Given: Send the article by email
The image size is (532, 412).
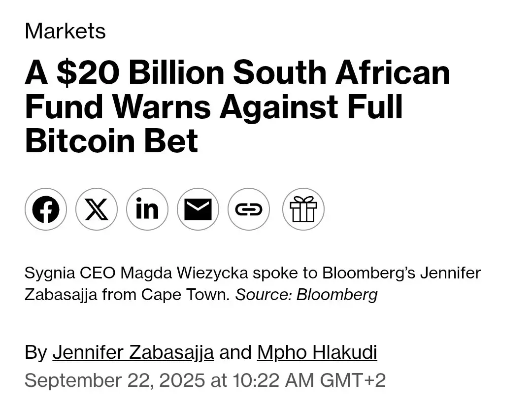Looking at the screenshot, I should pos(198,209).
